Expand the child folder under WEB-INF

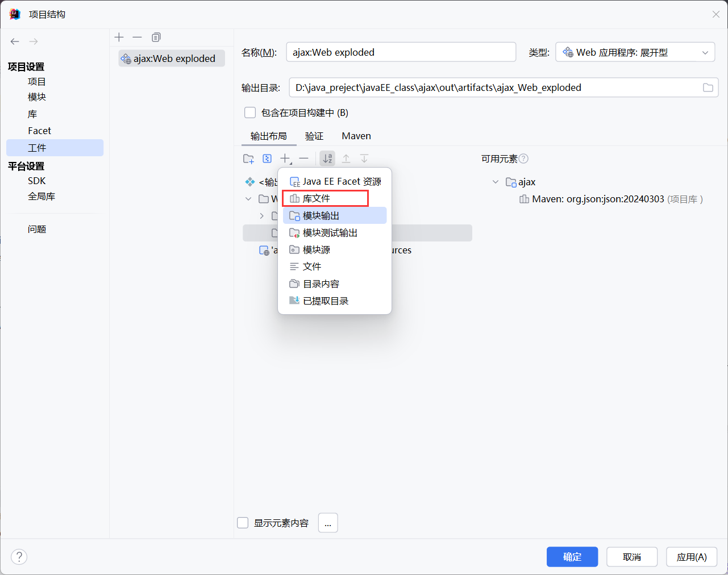point(261,216)
